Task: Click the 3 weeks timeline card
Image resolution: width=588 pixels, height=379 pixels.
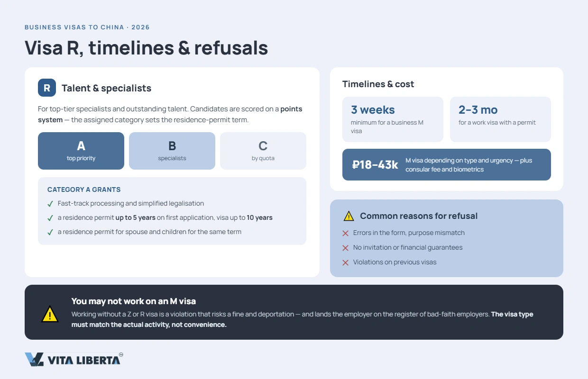Action: pos(393,119)
